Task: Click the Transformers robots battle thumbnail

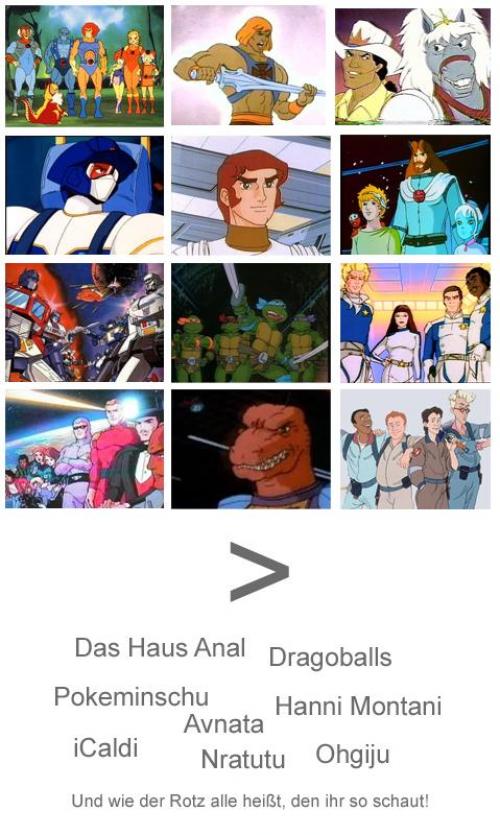Action: tap(85, 322)
